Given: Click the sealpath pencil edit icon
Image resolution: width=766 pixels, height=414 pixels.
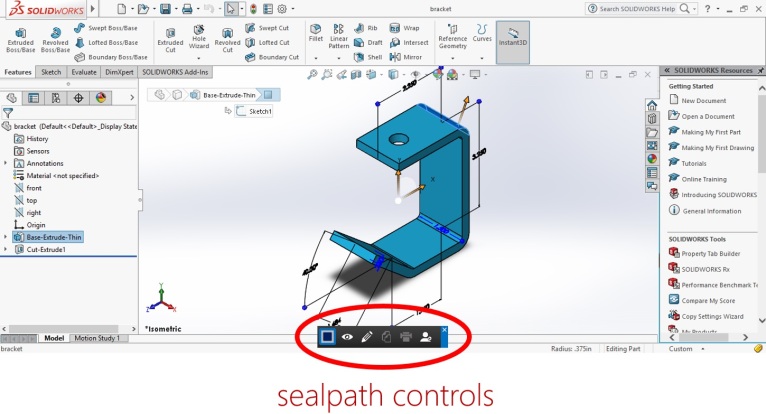Looking at the screenshot, I should click(366, 337).
